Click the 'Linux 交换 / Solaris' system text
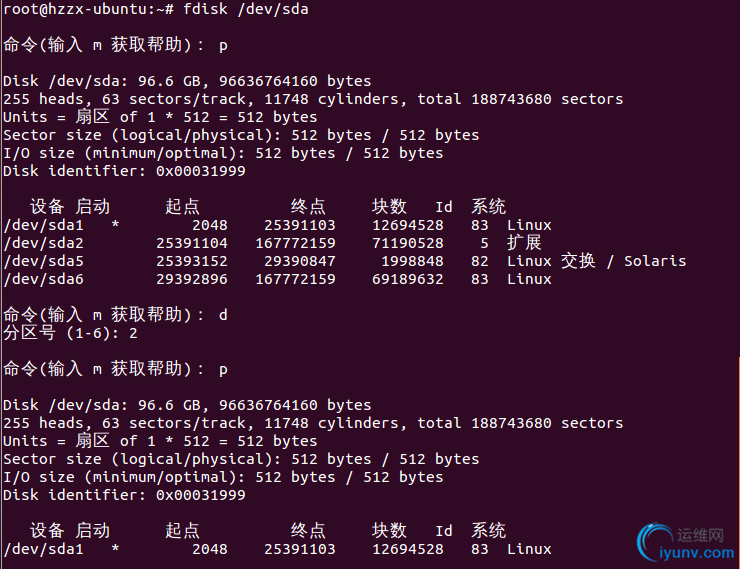The image size is (740, 569). pos(596,261)
